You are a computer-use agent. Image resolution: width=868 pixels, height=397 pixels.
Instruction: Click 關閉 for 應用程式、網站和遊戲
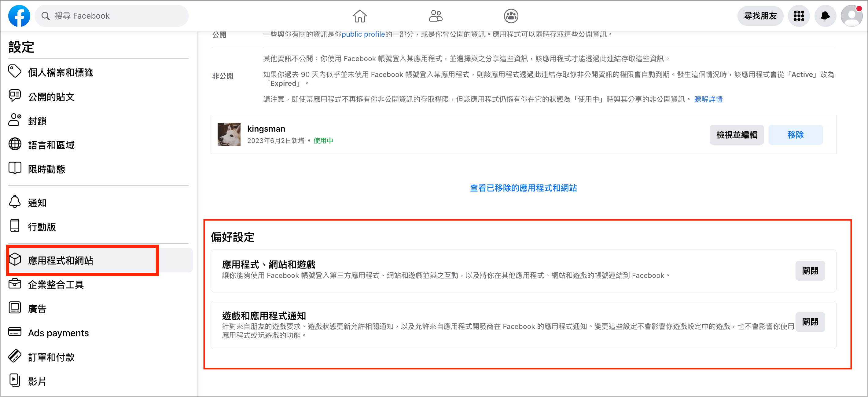click(810, 271)
